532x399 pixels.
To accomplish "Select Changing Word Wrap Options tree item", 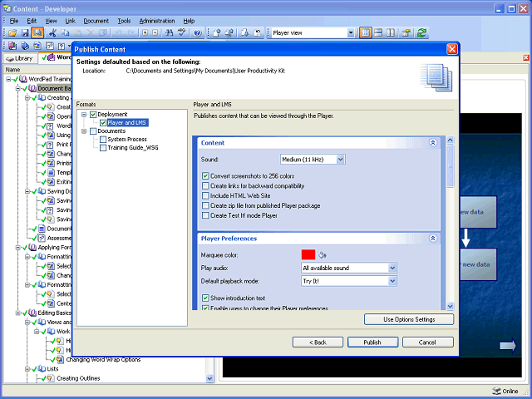I will pos(103,359).
